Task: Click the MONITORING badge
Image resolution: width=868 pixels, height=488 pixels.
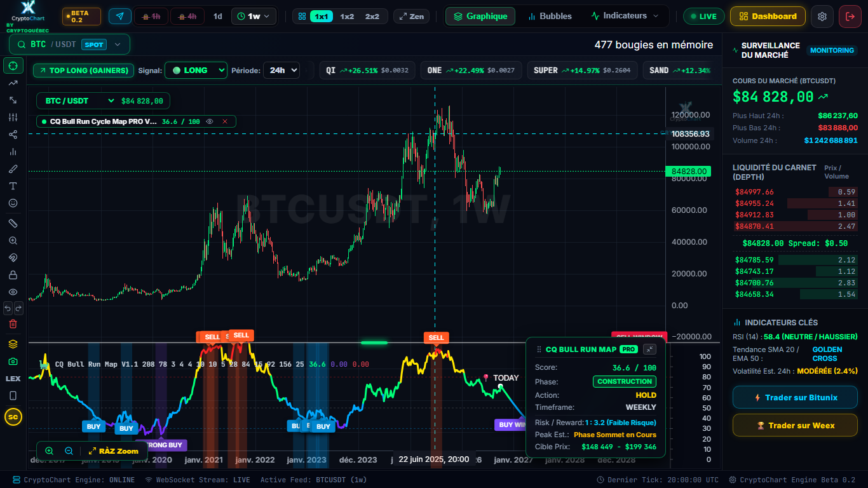Action: (x=832, y=50)
